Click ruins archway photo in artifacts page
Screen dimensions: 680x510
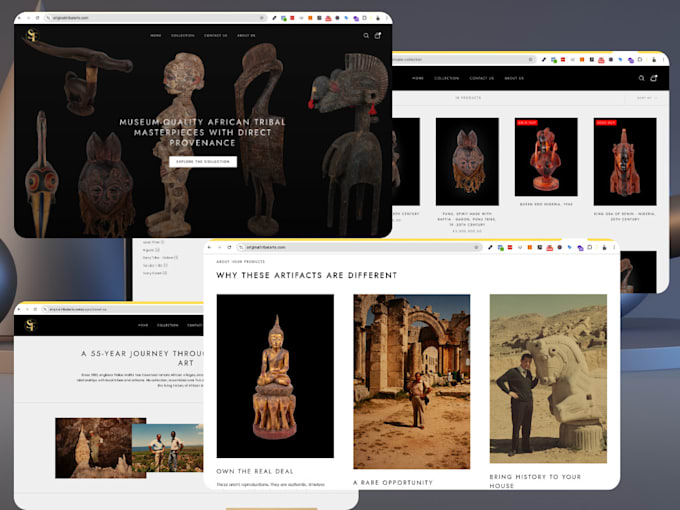tap(412, 382)
